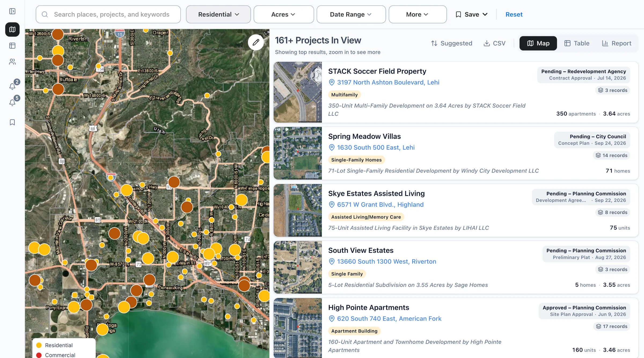Viewport: 644px width, 358px height.
Task: Open 17 records for High Pointe Apartments
Action: tap(612, 326)
